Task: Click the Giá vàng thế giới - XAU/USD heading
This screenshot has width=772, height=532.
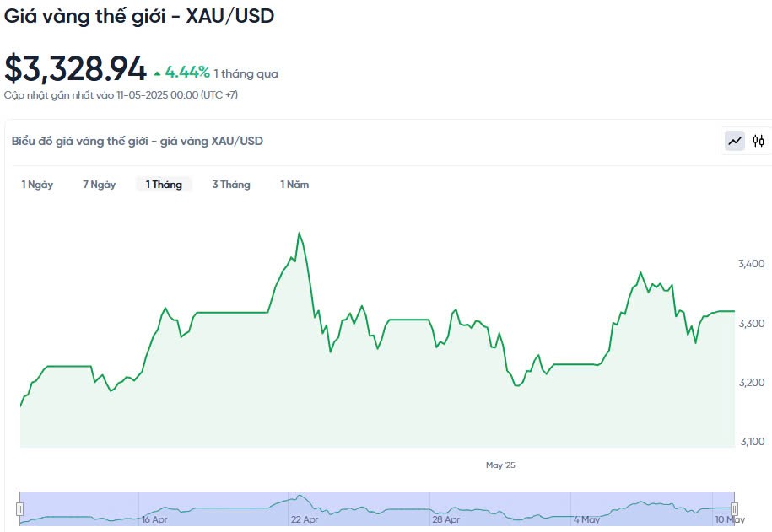Action: coord(139,15)
